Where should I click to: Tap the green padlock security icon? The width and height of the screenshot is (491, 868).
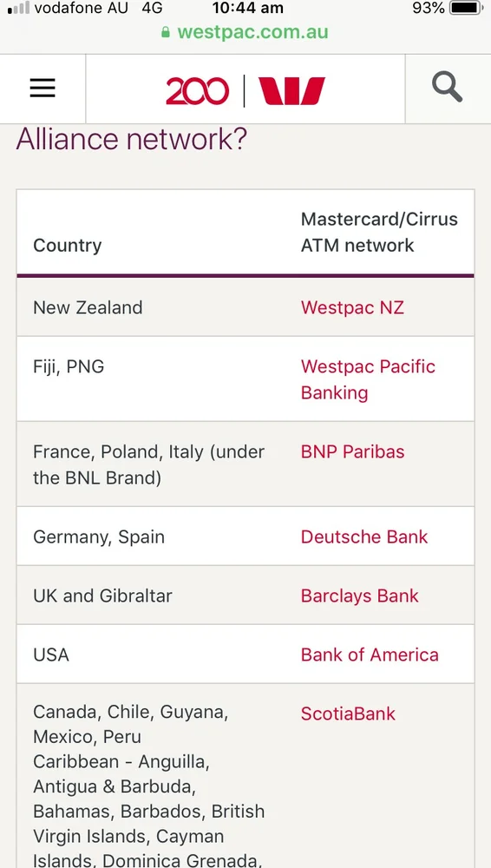click(165, 32)
